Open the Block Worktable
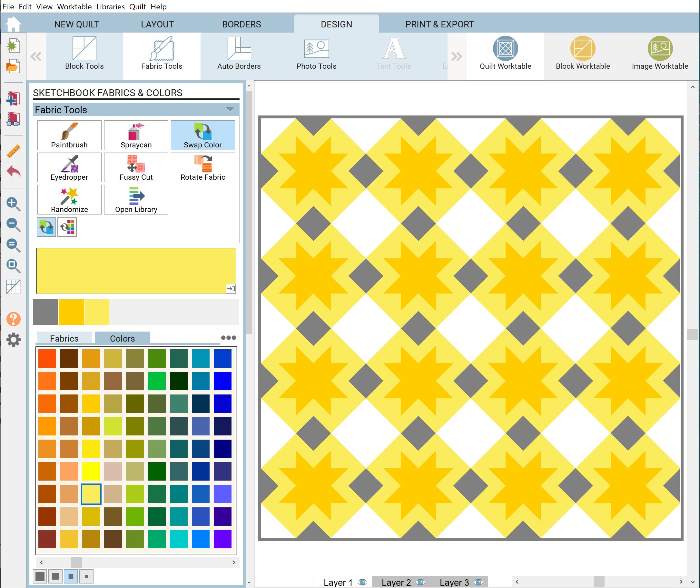Screen dimensions: 700x588 (x=583, y=53)
